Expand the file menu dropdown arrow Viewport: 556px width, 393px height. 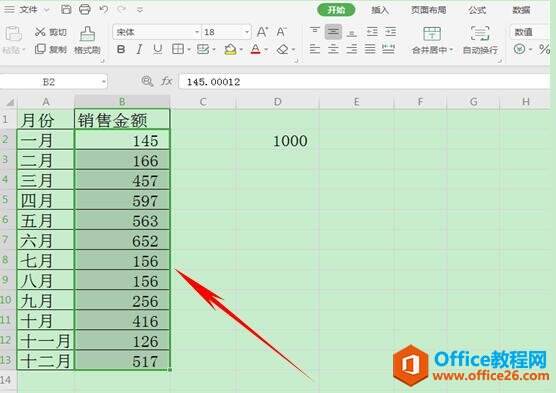click(x=46, y=10)
